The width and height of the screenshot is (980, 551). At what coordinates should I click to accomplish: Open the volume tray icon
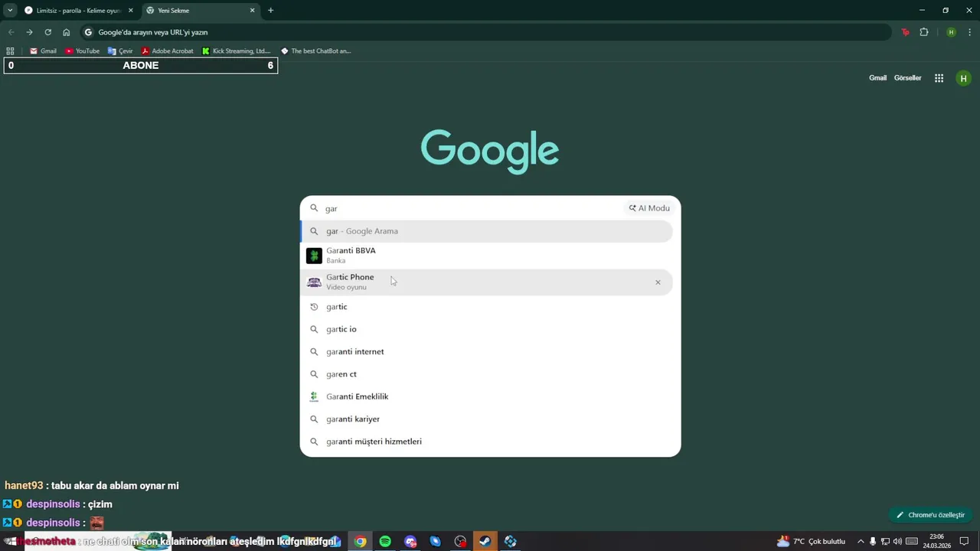coord(897,541)
